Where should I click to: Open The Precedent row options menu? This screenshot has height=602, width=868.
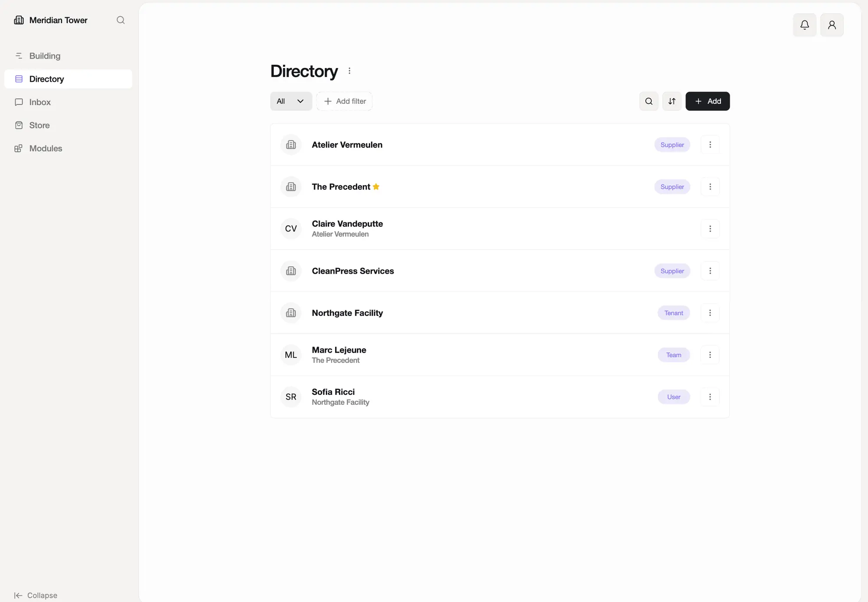(710, 187)
